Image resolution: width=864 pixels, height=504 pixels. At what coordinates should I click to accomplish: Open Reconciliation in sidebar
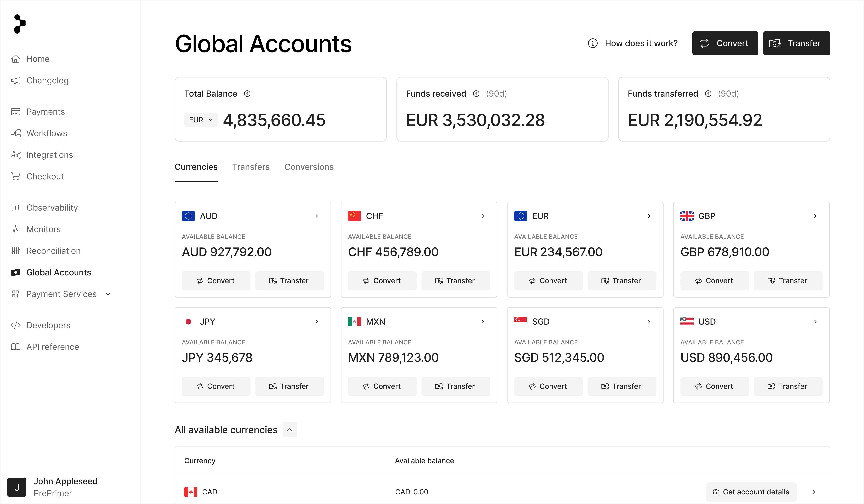[53, 251]
